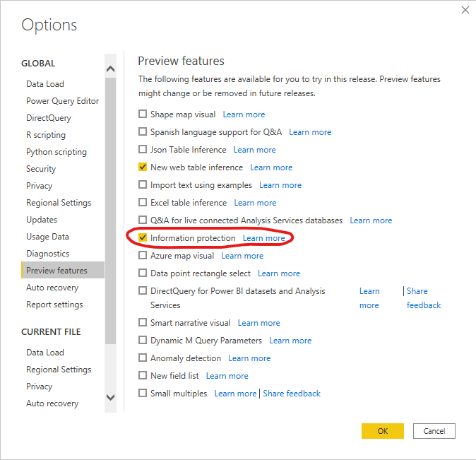Close the Options dialog with X
This screenshot has width=476, height=460.
pyautogui.click(x=465, y=10)
